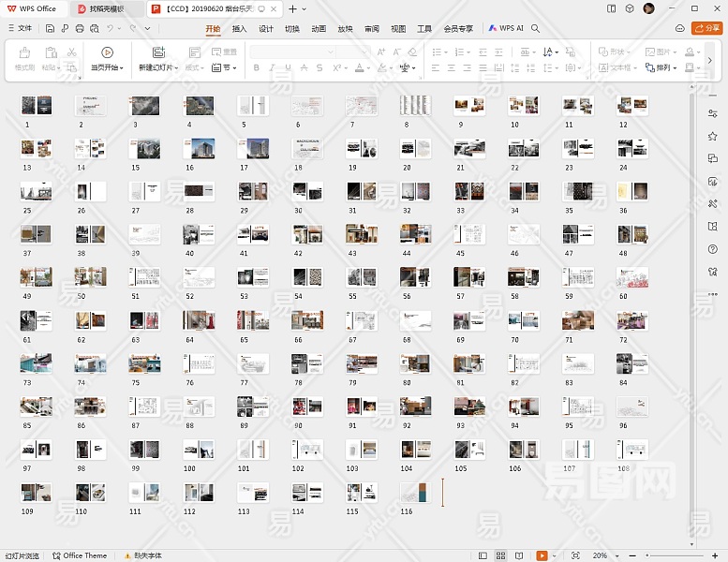728x562 pixels.
Task: Open the 设计 ribbon tab
Action: [x=266, y=28]
